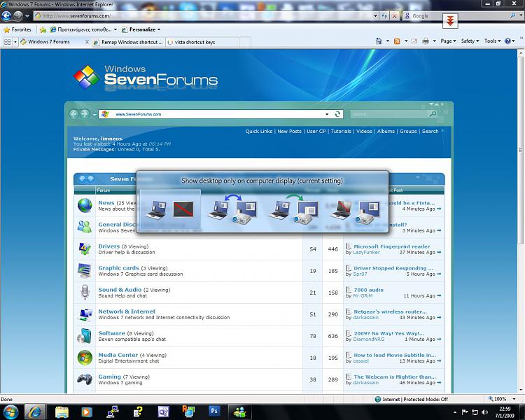The width and height of the screenshot is (525, 420).
Task: Click the Read Mail icon in the command bar
Action: coord(414,41)
